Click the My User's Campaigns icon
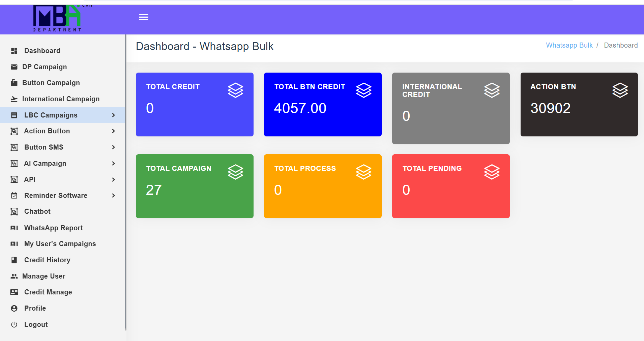The width and height of the screenshot is (644, 341). [14, 244]
